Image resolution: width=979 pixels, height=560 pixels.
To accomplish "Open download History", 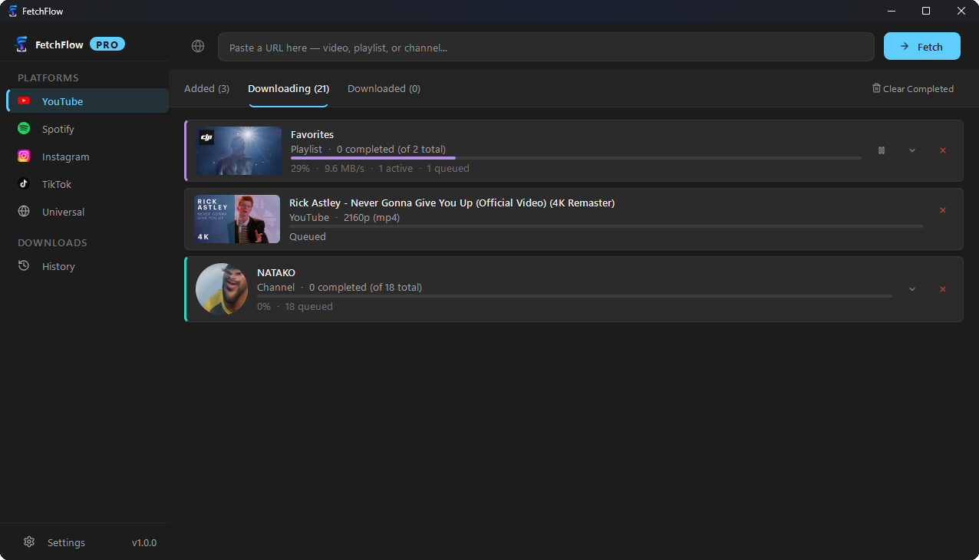I will (x=87, y=265).
